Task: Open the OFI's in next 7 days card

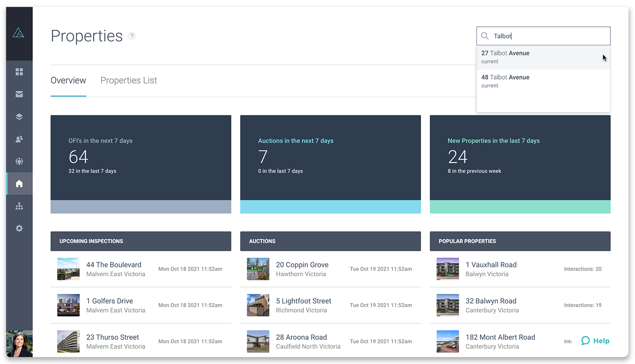Action: point(141,164)
